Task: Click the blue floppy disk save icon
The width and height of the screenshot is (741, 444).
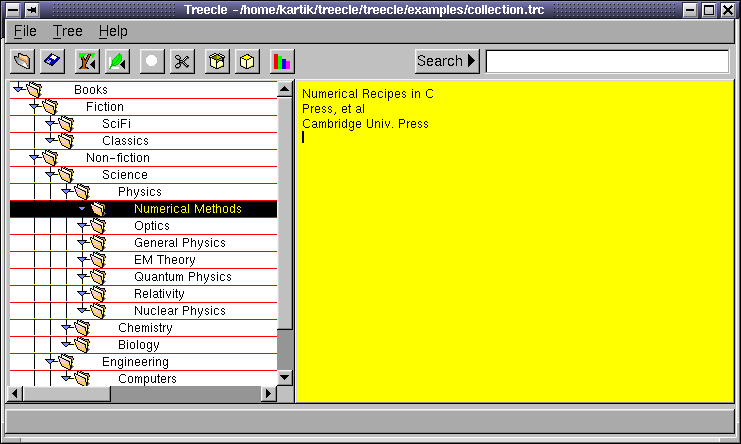Action: tap(53, 61)
